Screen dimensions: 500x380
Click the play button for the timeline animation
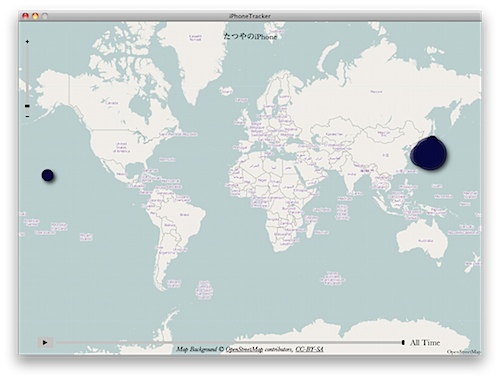pyautogui.click(x=45, y=342)
